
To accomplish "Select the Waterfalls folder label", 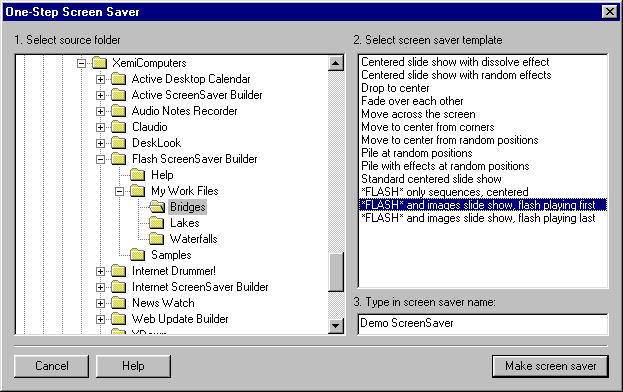I will 193,239.
